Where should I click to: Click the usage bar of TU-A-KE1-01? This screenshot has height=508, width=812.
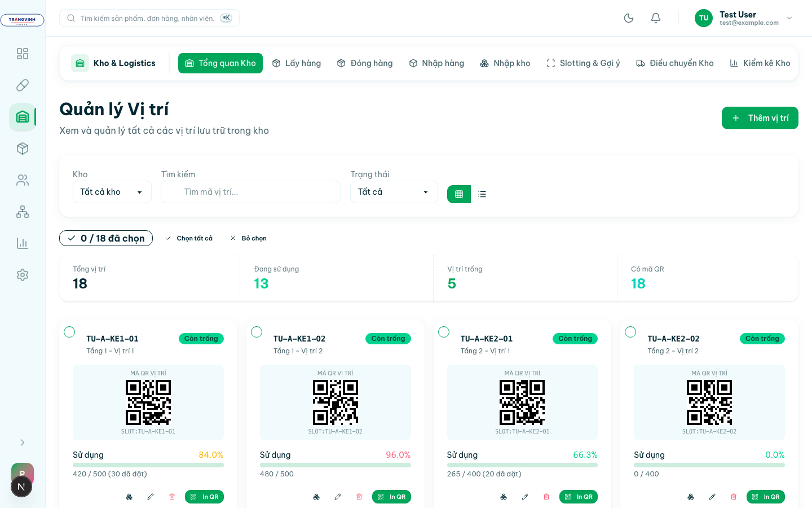[x=148, y=465]
